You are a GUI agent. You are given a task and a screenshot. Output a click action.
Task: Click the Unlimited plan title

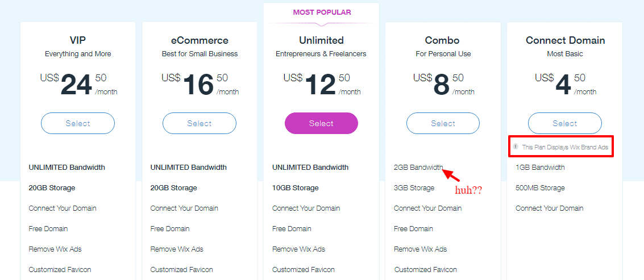(321, 40)
